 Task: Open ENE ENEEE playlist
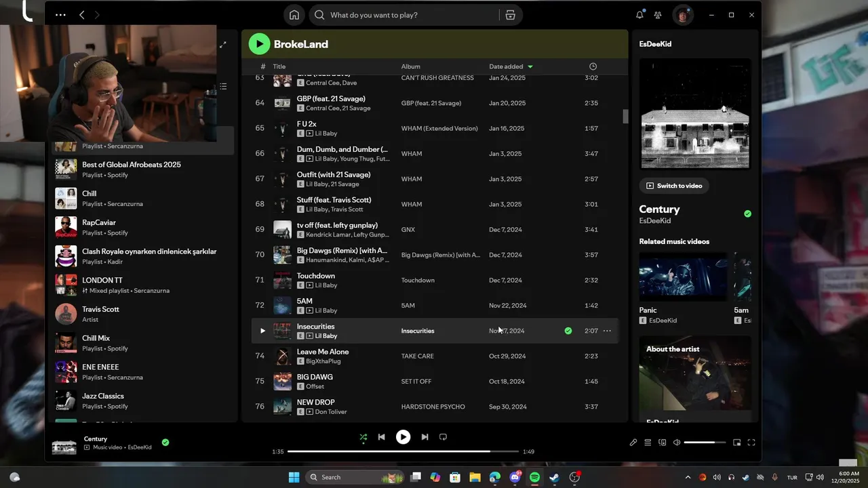(x=144, y=371)
